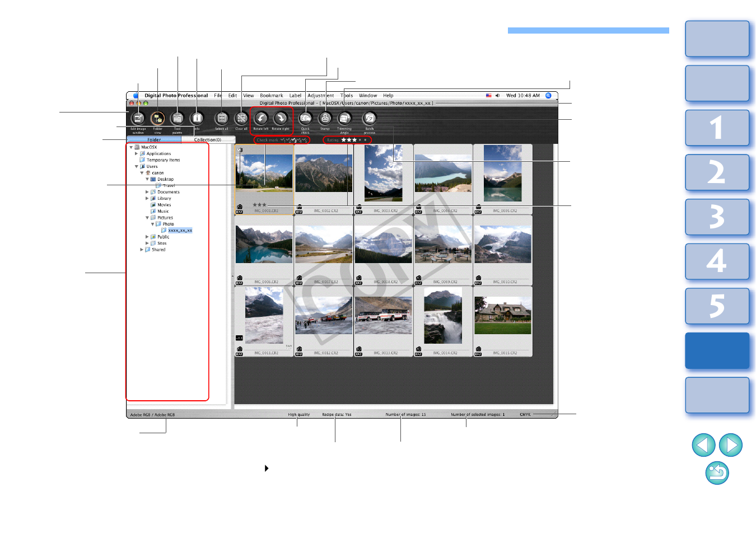The image size is (756, 534).
Task: Click the Tool palette icon
Action: click(177, 119)
